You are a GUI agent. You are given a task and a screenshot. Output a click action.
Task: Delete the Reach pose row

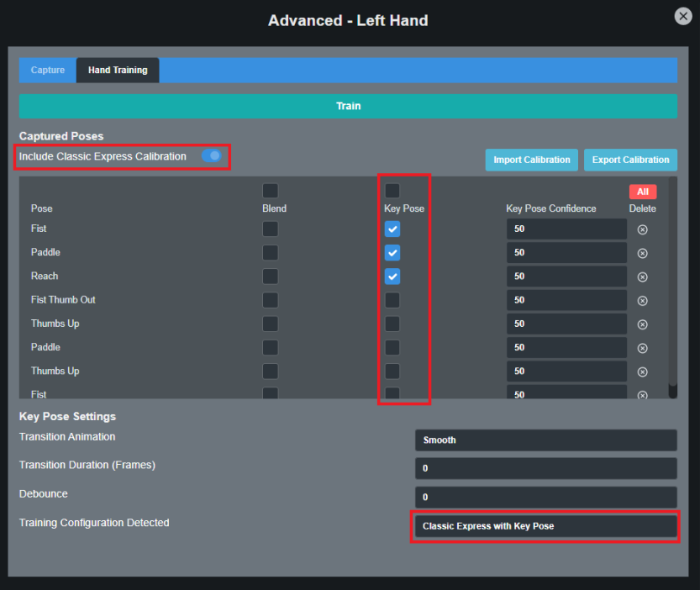pyautogui.click(x=642, y=277)
